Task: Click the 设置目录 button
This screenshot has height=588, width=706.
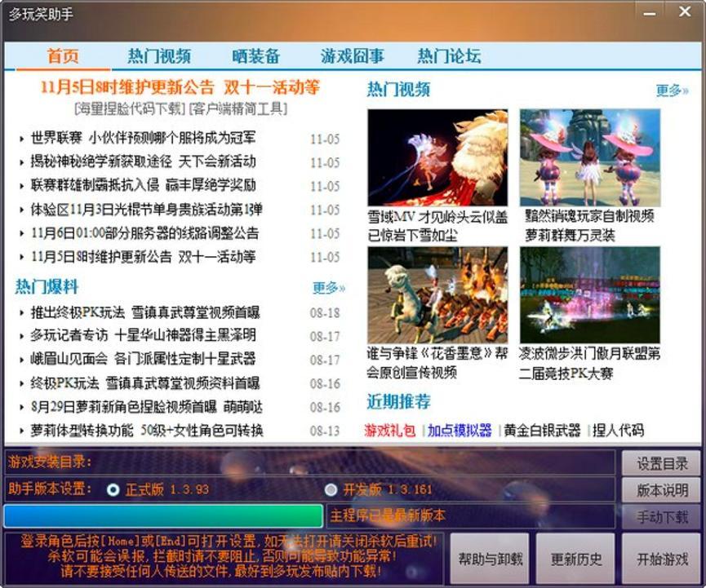Action: [x=662, y=463]
